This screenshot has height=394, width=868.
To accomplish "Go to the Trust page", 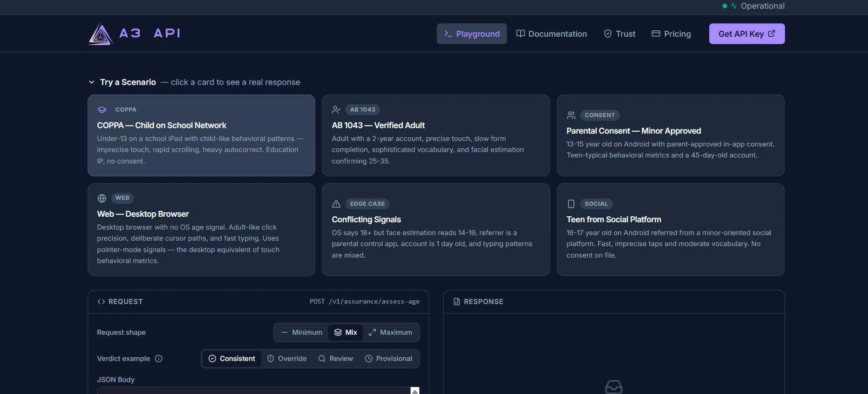I will point(619,34).
